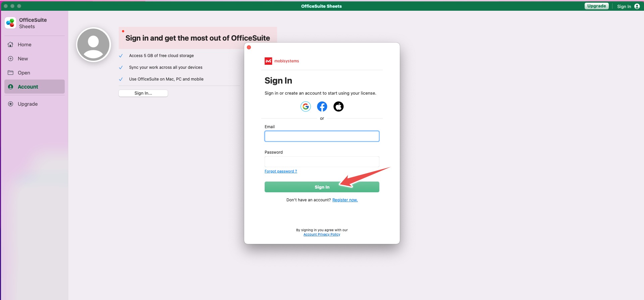
Task: Go to Open in the sidebar
Action: click(35, 73)
